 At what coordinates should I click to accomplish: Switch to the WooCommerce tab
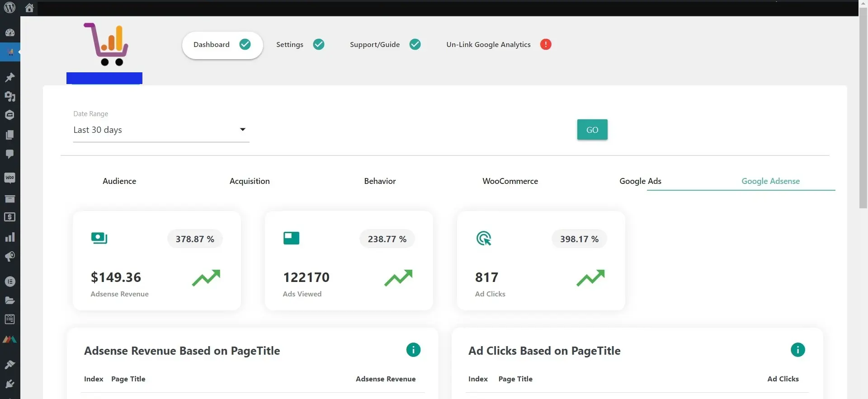[510, 181]
